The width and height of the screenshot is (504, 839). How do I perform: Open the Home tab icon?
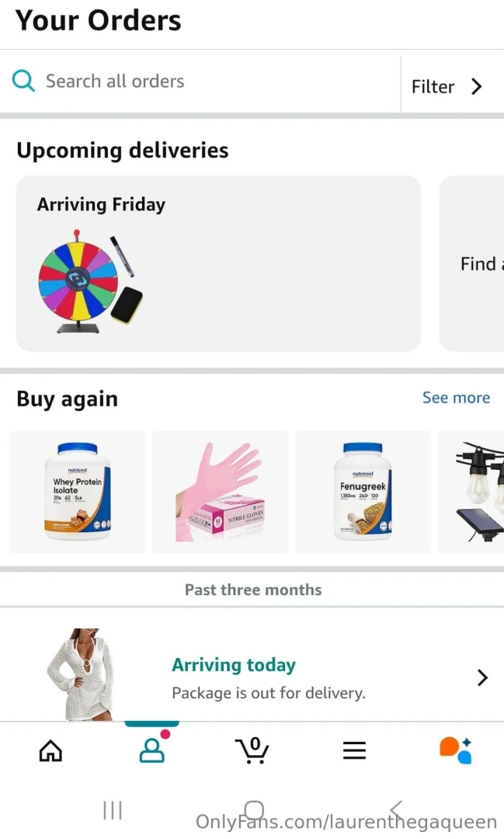click(50, 750)
